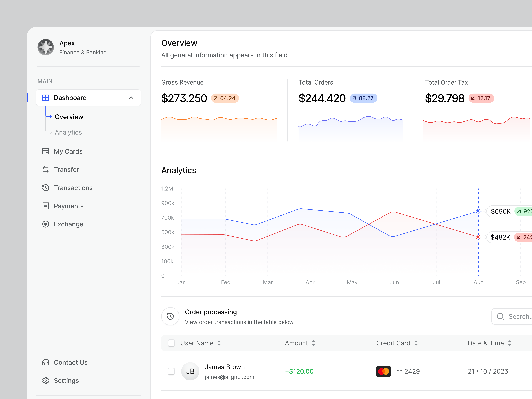Click the Apex star logo
Viewport: 532px width, 399px height.
(x=46, y=47)
